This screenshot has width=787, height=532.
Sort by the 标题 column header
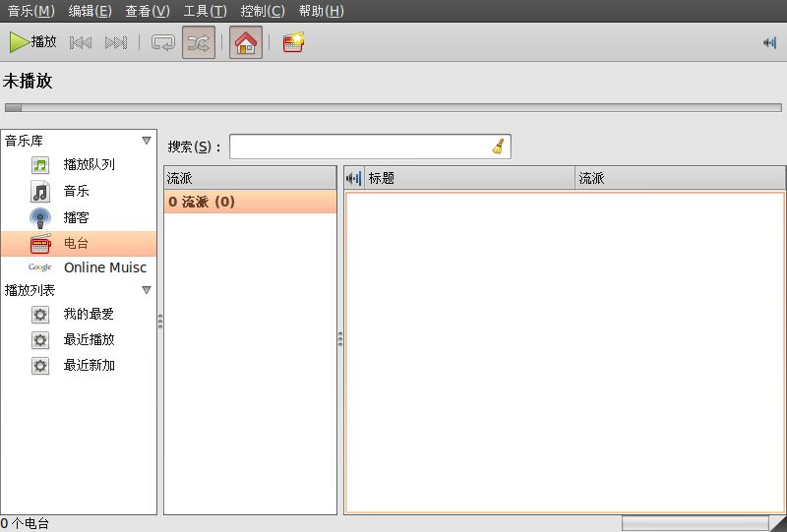tap(469, 178)
